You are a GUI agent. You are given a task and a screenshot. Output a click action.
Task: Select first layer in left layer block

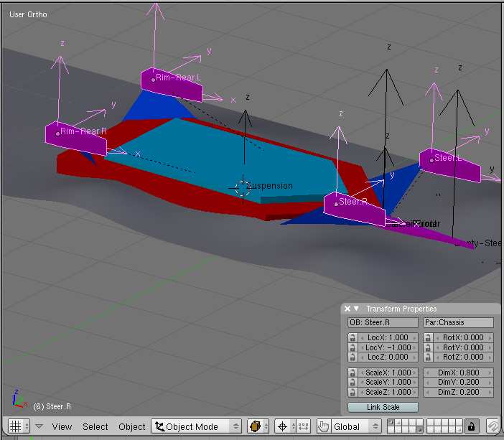click(391, 423)
